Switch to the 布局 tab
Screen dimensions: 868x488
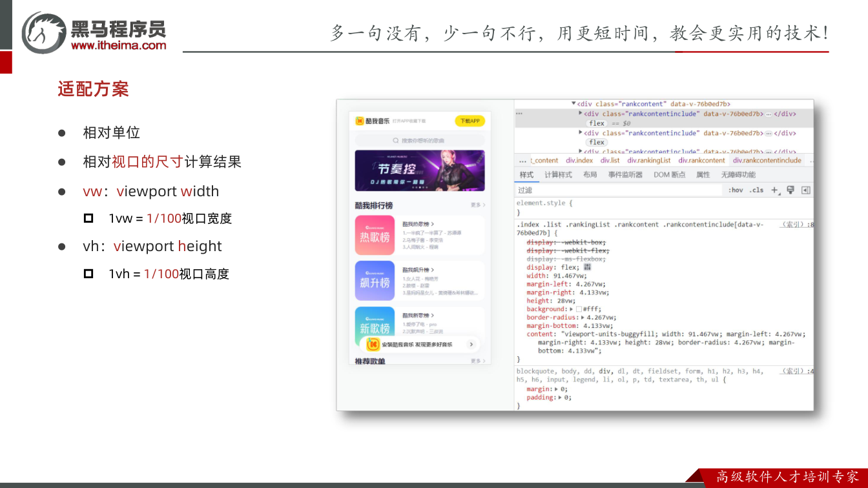coord(590,175)
